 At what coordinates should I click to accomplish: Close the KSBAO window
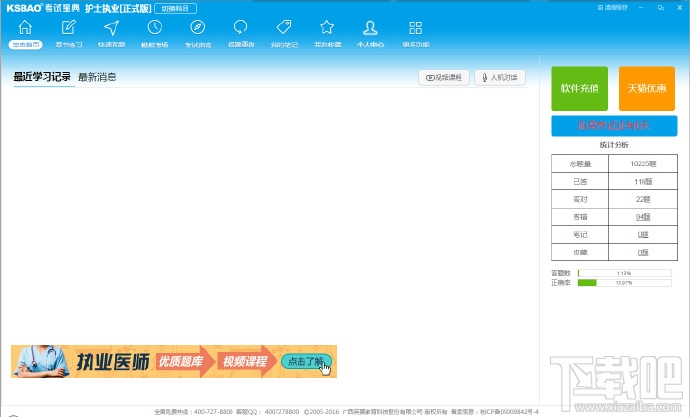pyautogui.click(x=679, y=7)
